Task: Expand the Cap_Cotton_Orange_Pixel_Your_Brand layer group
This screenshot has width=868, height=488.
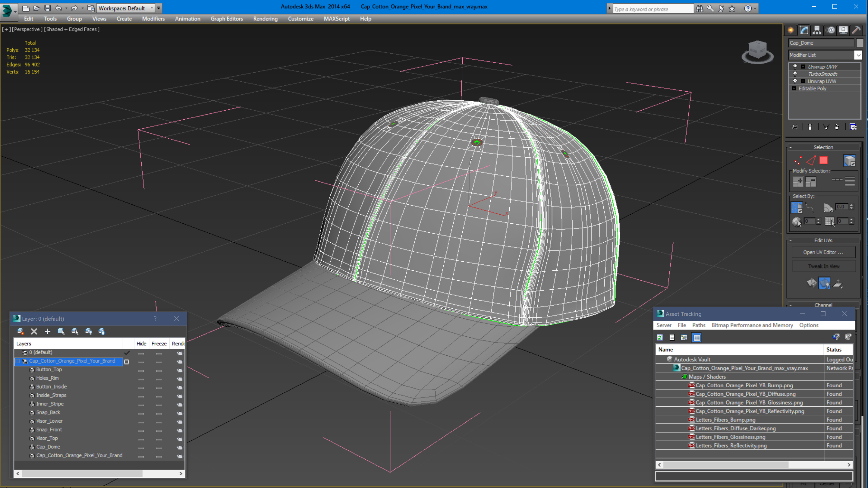Action: coord(18,361)
